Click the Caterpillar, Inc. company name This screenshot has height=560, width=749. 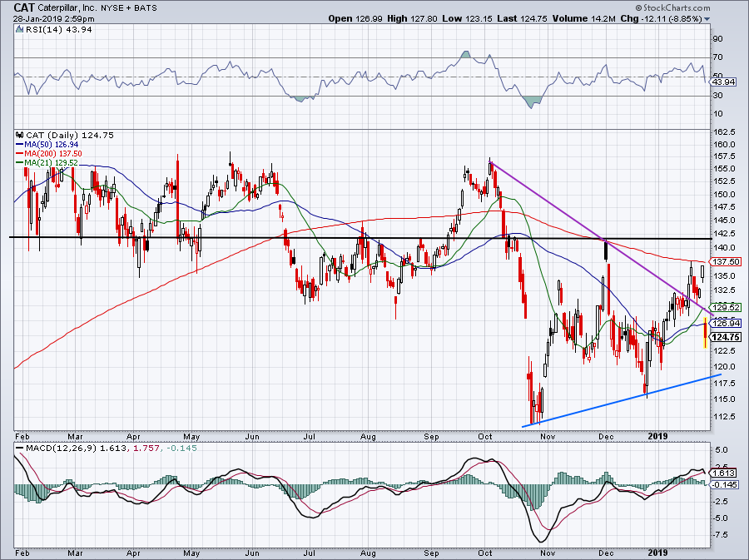(x=67, y=8)
